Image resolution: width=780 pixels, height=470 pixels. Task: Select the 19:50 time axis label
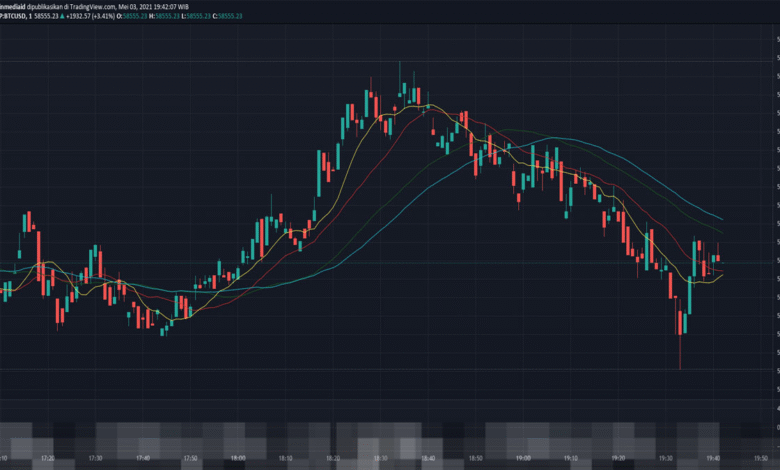tap(761, 458)
